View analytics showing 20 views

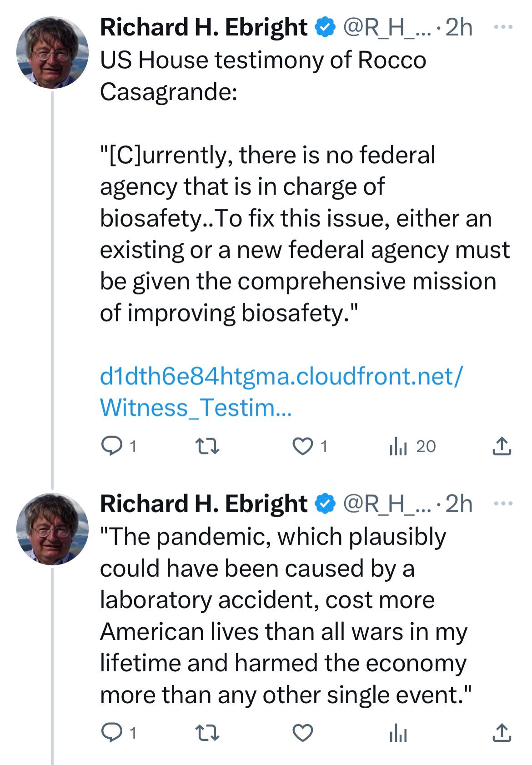click(412, 446)
